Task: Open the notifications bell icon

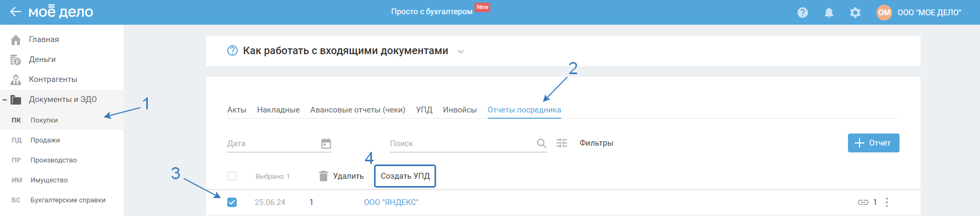Action: point(829,12)
